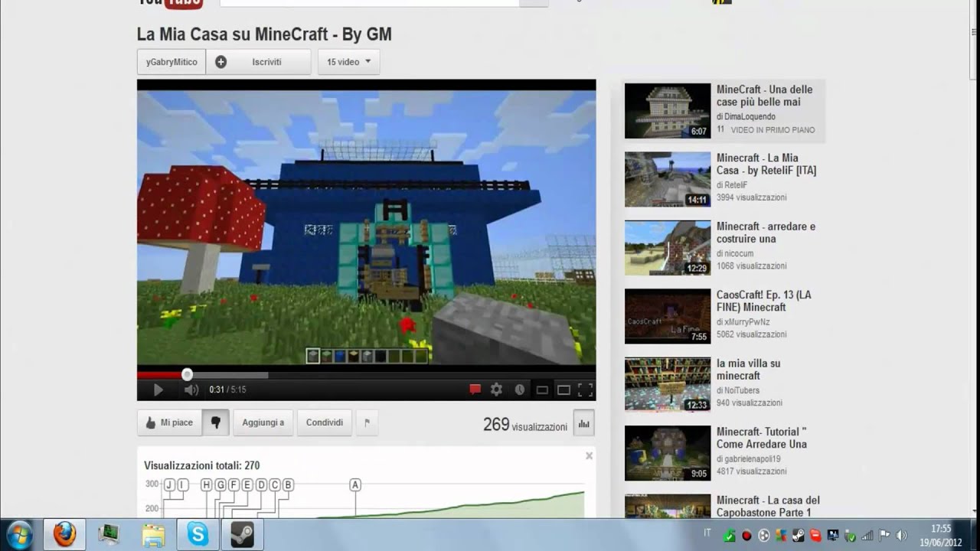Open 'la mia villa su minecraft' link
Image resolution: width=980 pixels, height=551 pixels.
(x=748, y=370)
